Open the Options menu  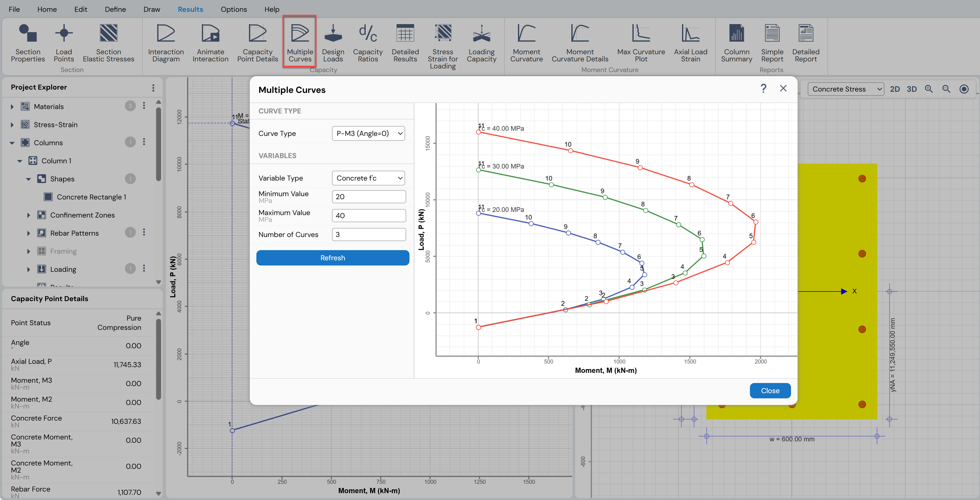click(234, 9)
